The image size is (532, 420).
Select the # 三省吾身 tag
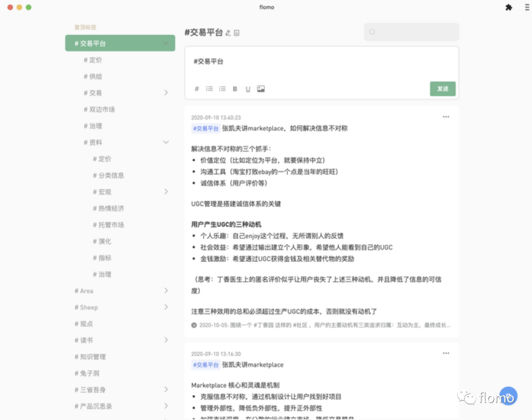(90, 389)
